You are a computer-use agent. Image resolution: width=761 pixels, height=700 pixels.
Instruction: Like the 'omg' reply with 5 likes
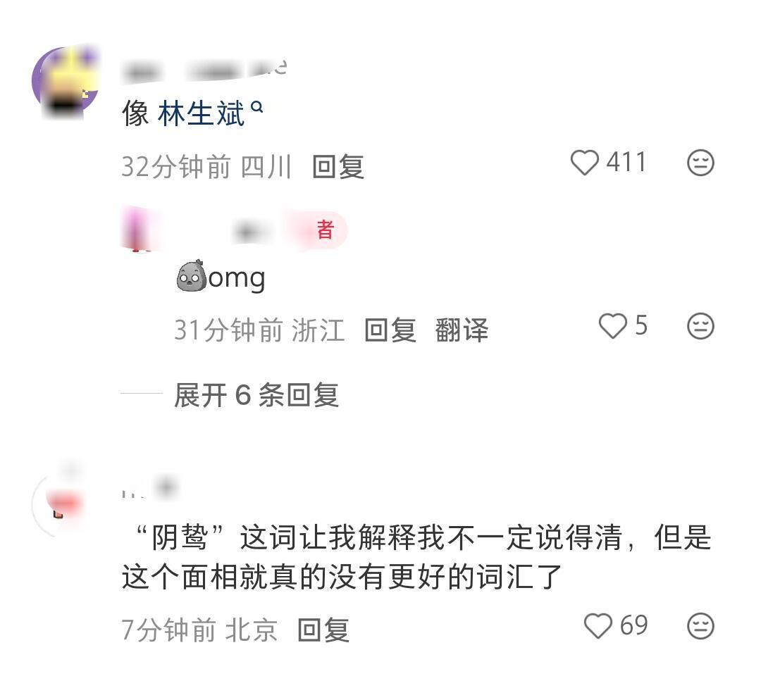pos(612,325)
